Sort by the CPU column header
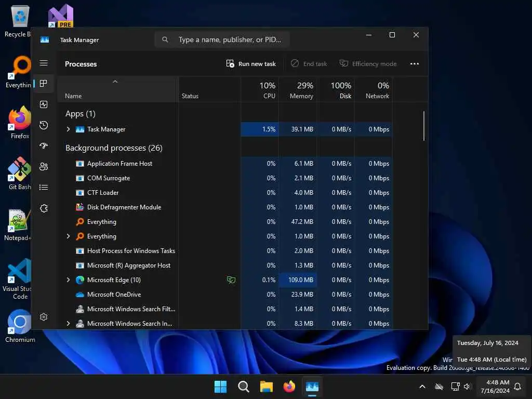The width and height of the screenshot is (532, 399). [x=260, y=90]
